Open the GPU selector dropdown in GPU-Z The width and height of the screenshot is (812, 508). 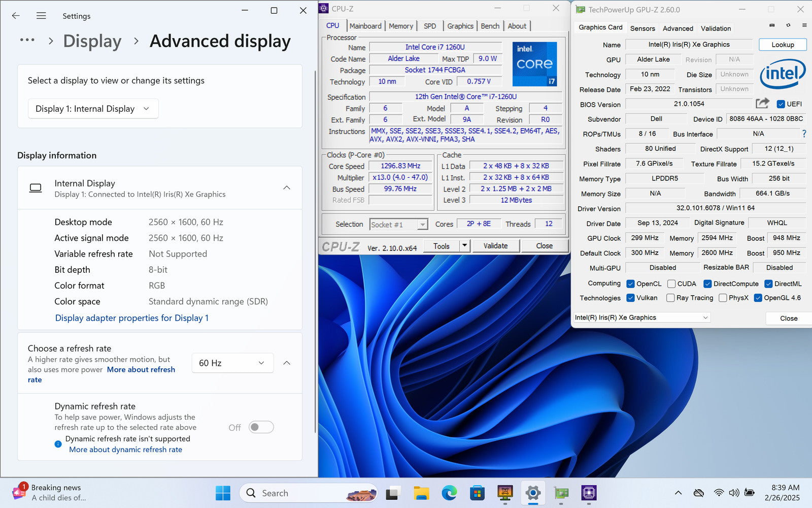click(x=641, y=317)
